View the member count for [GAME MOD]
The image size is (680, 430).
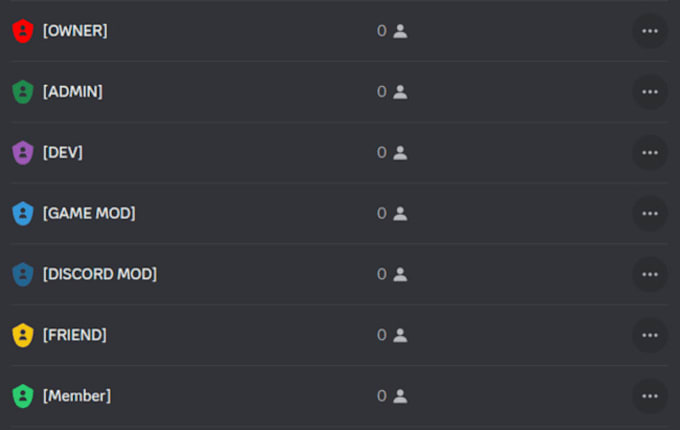(392, 213)
